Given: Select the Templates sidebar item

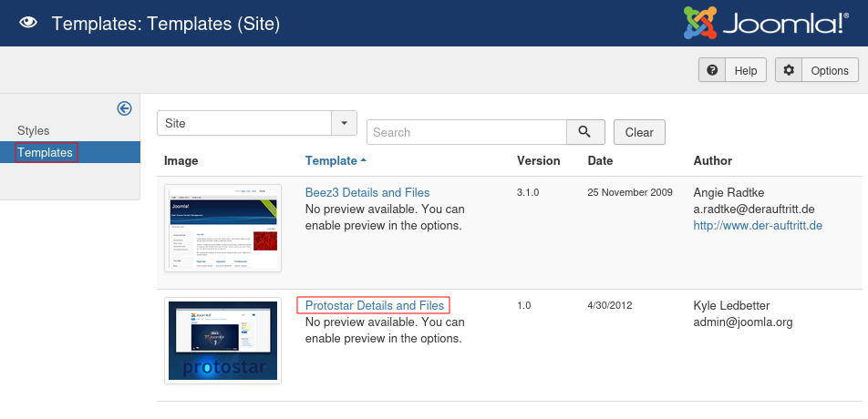Looking at the screenshot, I should [69, 152].
